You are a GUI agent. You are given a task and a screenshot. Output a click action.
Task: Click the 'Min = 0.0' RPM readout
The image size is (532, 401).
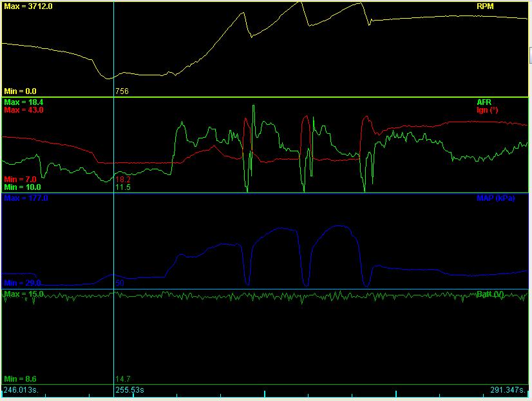tap(20, 91)
